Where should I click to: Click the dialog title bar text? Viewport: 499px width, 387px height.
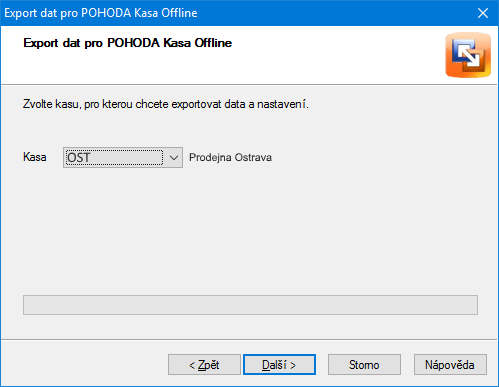(x=101, y=13)
